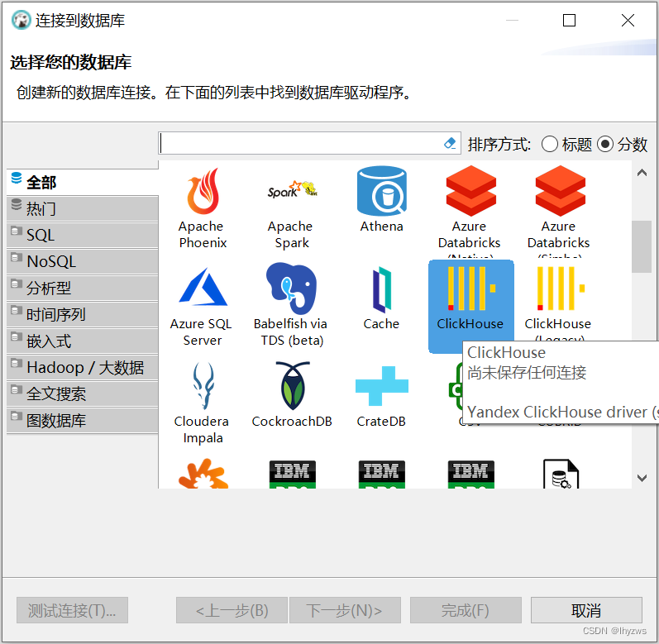
Task: Click the scroll up arrow of driver list
Action: (x=642, y=173)
